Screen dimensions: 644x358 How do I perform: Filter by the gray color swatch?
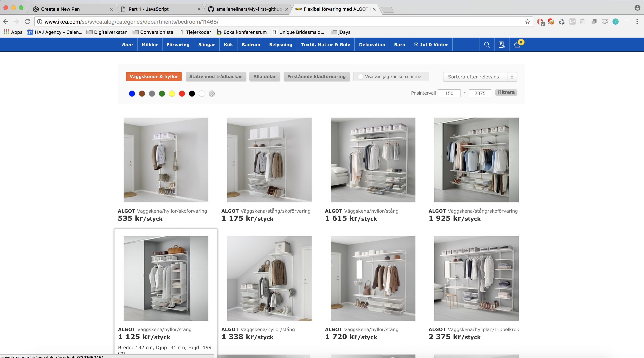(x=152, y=94)
